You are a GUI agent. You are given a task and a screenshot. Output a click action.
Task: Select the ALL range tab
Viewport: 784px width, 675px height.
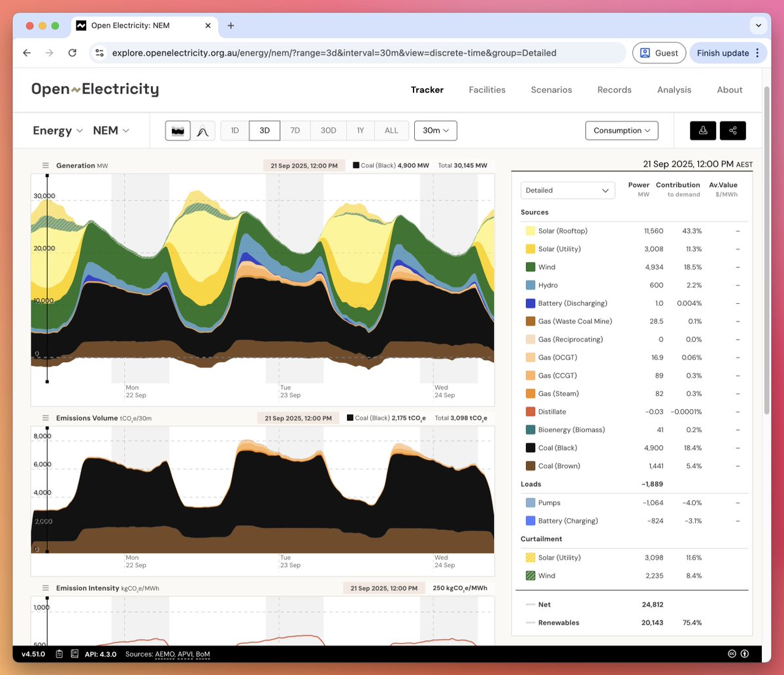391,131
